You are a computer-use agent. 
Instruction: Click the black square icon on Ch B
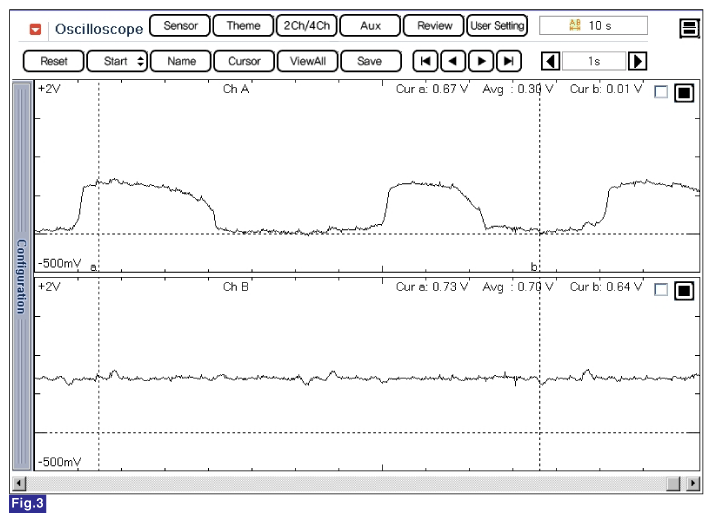[684, 291]
